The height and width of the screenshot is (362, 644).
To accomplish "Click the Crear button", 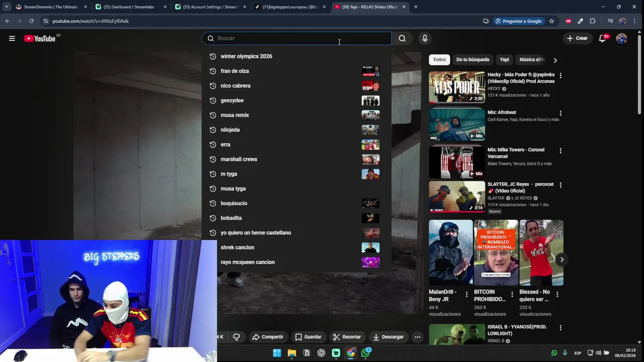I will pyautogui.click(x=577, y=38).
